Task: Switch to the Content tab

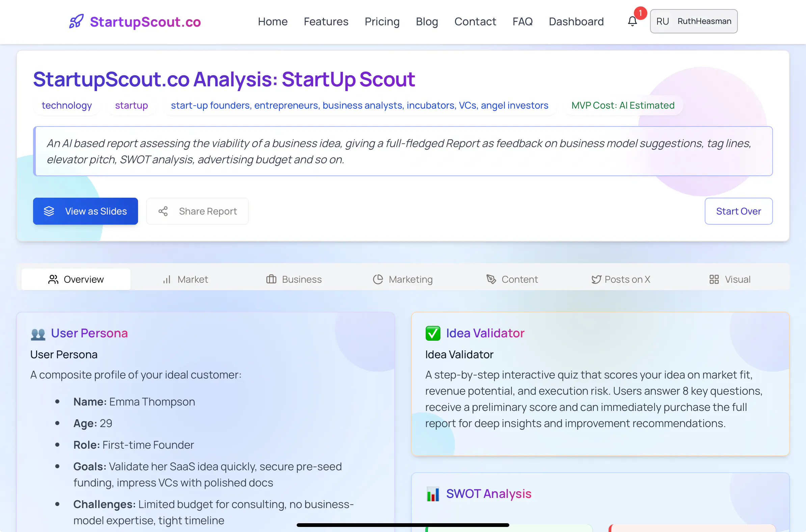Action: (512, 279)
